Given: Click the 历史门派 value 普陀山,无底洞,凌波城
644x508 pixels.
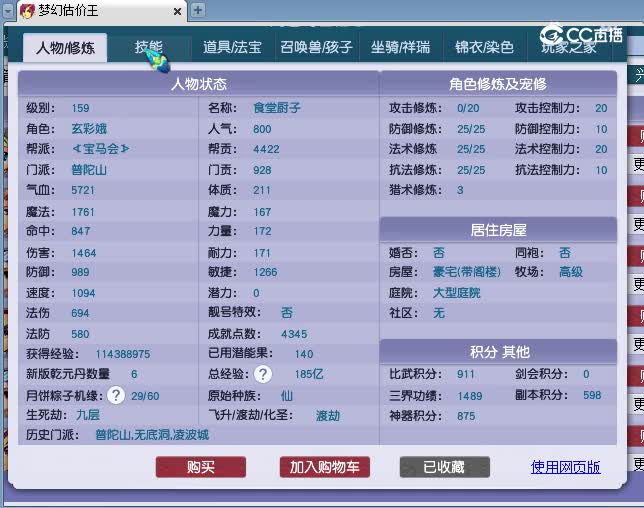Looking at the screenshot, I should pyautogui.click(x=152, y=434).
